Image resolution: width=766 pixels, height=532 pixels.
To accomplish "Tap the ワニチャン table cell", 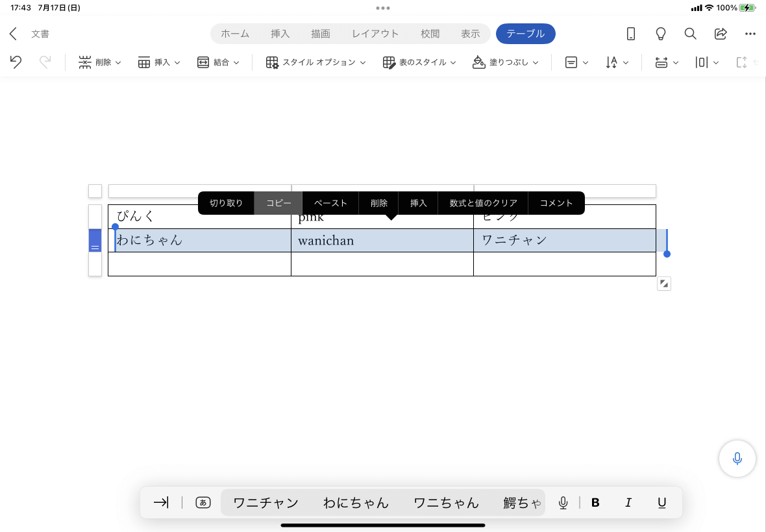I will coord(565,241).
